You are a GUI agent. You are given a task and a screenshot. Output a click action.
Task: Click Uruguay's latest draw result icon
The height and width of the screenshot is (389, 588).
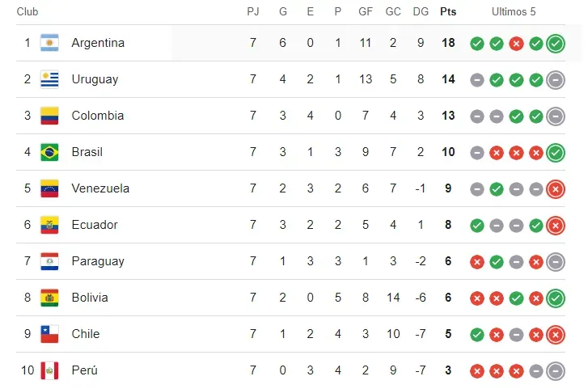556,80
